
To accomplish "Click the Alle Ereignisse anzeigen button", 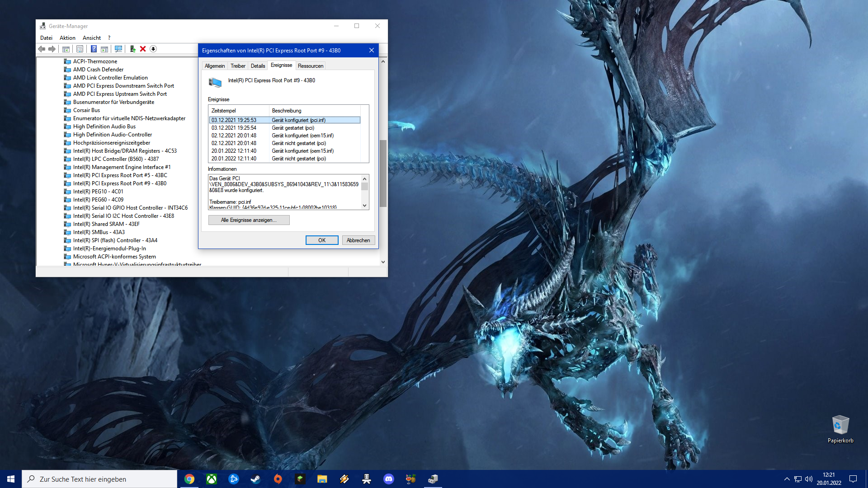I will tap(249, 220).
